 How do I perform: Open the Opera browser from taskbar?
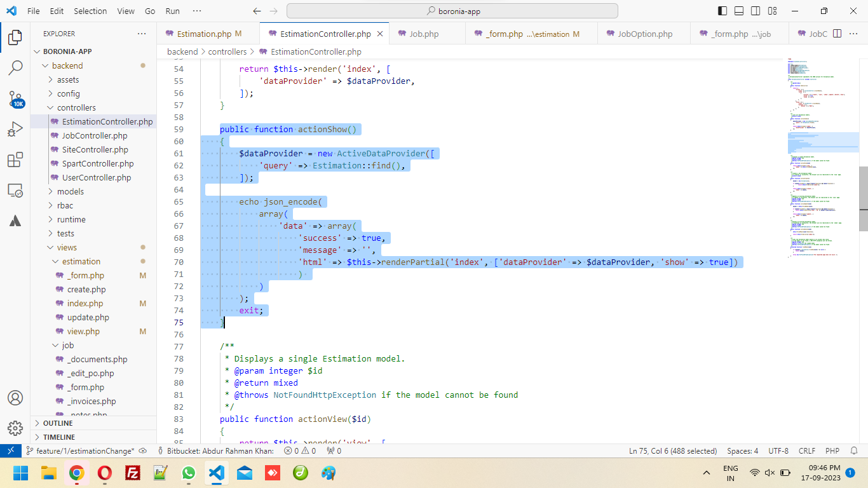click(105, 473)
